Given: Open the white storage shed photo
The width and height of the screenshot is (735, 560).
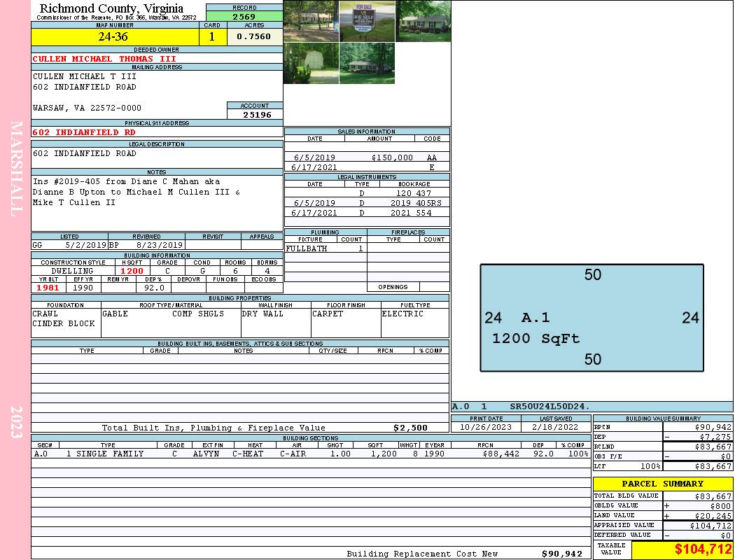Looking at the screenshot, I should (311, 63).
